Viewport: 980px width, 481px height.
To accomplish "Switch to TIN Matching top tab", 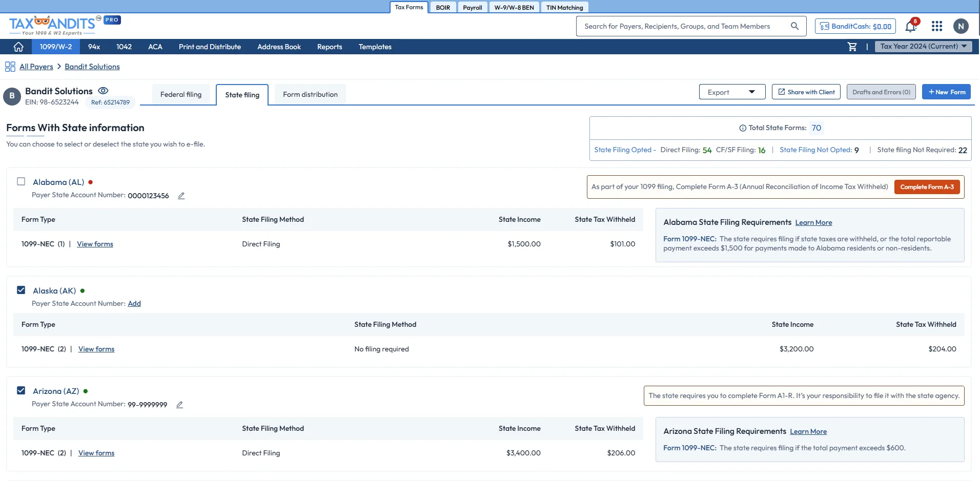I will [x=564, y=7].
